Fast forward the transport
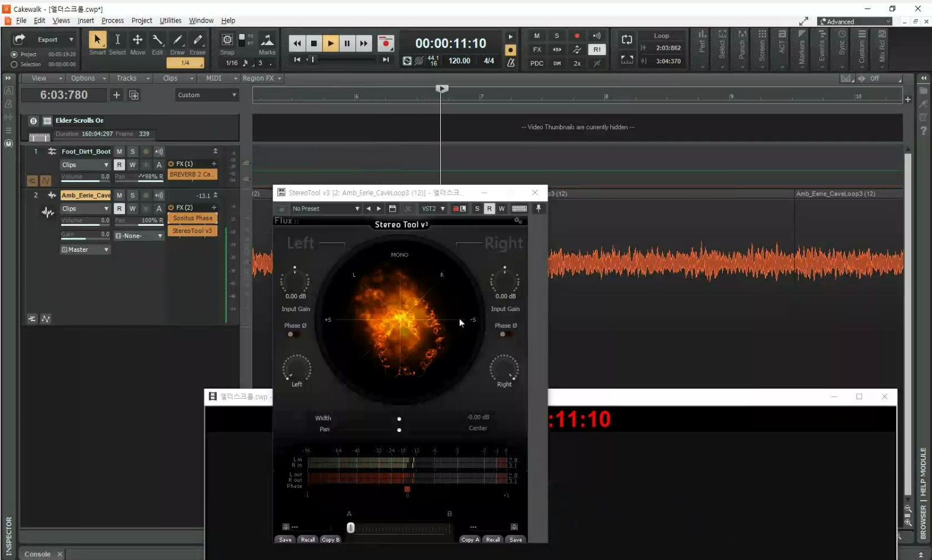Image resolution: width=932 pixels, height=560 pixels. coord(364,43)
